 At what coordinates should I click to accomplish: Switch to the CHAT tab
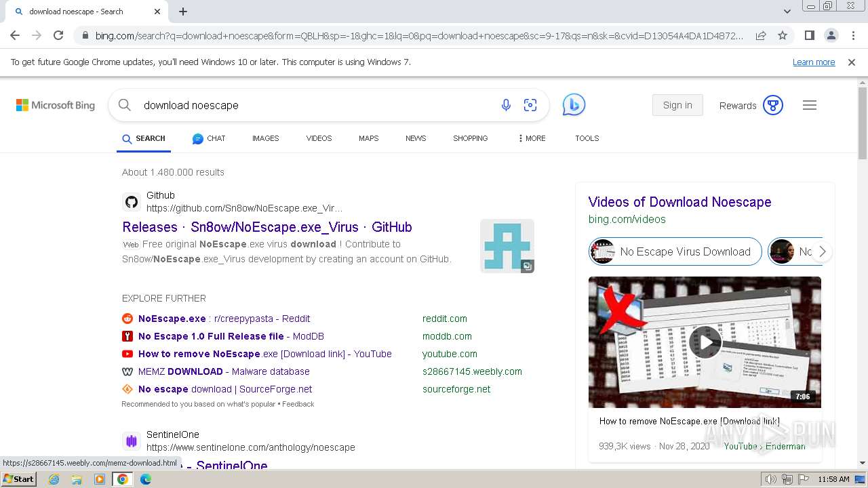tap(209, 138)
